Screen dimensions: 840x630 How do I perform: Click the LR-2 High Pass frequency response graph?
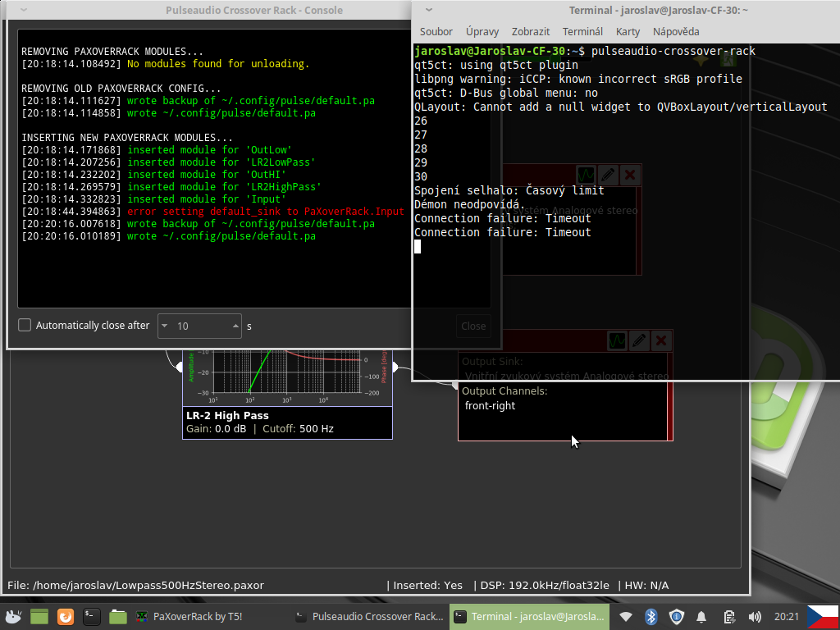coord(287,377)
